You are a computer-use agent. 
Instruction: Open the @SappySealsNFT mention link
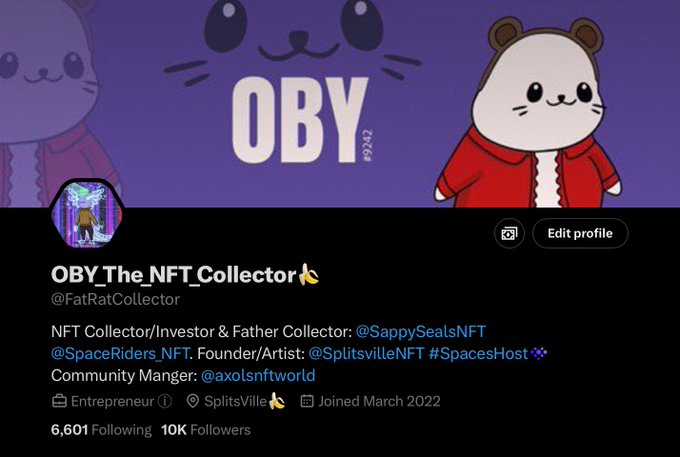420,332
